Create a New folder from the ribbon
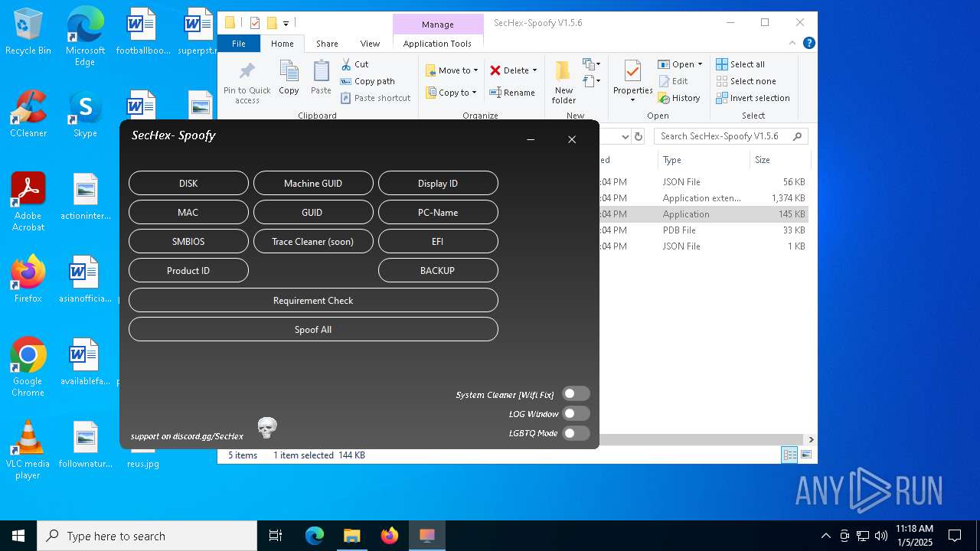This screenshot has width=980, height=551. (563, 83)
